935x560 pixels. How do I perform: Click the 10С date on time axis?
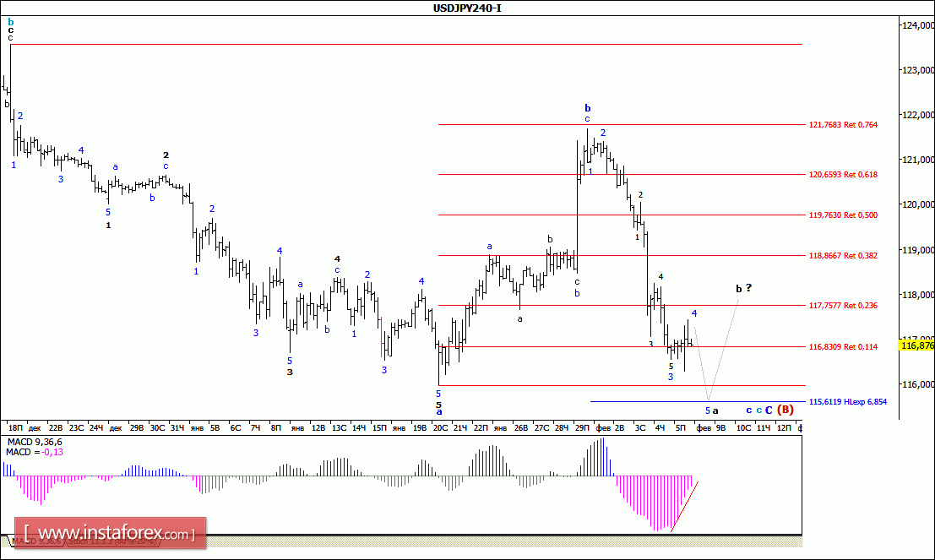tap(743, 427)
